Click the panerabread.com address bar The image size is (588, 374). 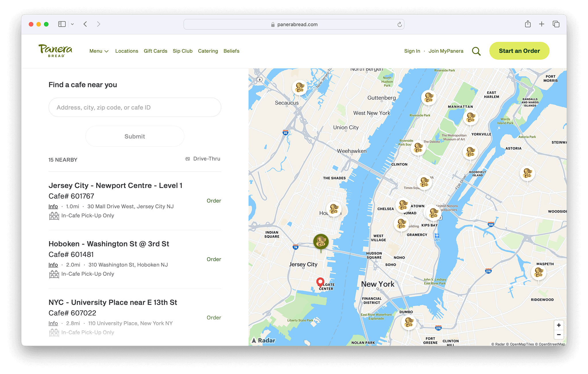(x=294, y=24)
